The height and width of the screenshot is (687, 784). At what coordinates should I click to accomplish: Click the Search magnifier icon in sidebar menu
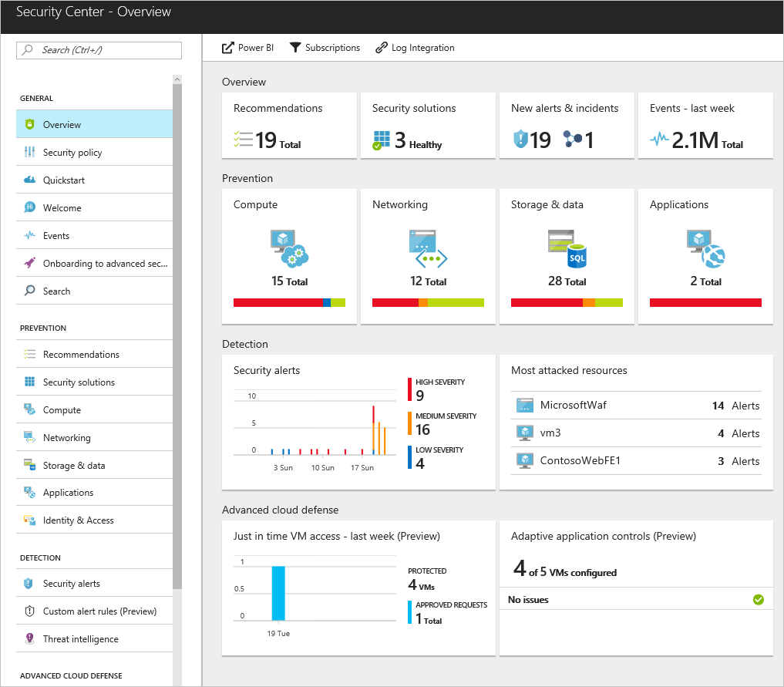pos(29,290)
